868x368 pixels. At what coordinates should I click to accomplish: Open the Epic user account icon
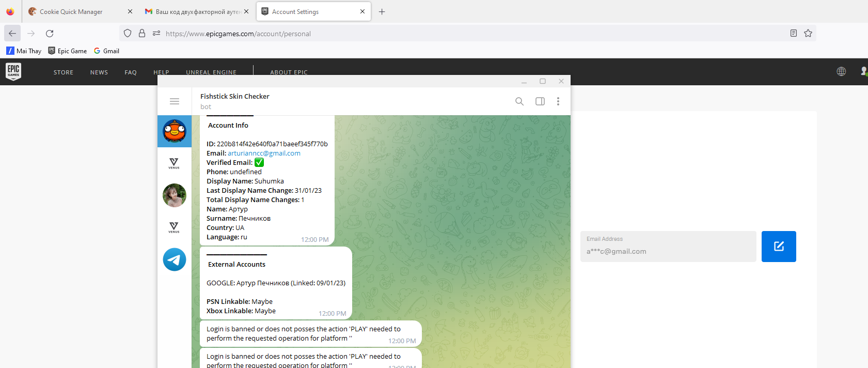click(x=864, y=71)
